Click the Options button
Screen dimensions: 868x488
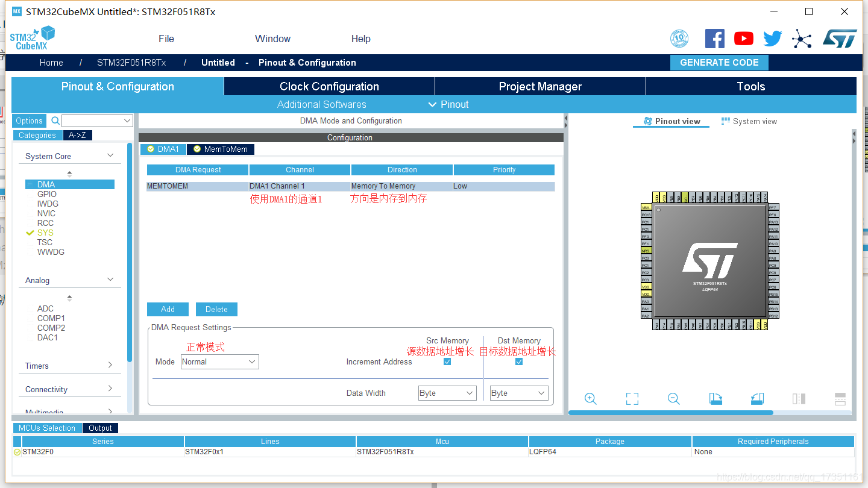[29, 120]
